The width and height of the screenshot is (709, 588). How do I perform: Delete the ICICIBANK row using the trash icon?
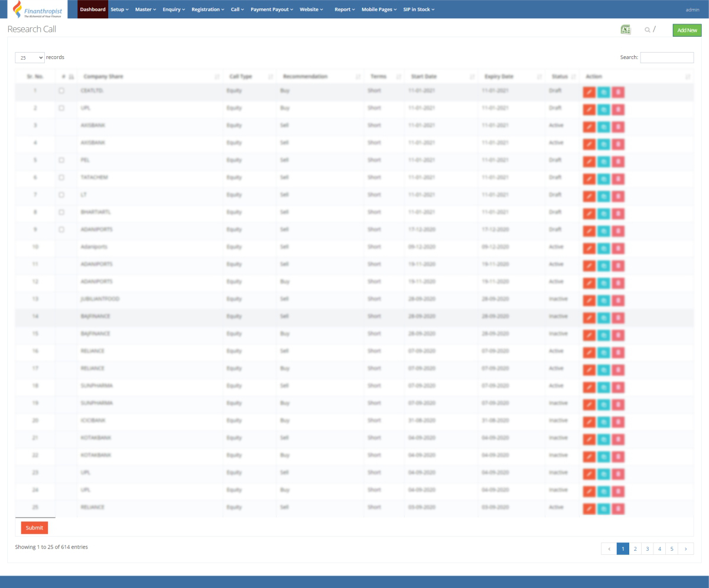tap(617, 422)
